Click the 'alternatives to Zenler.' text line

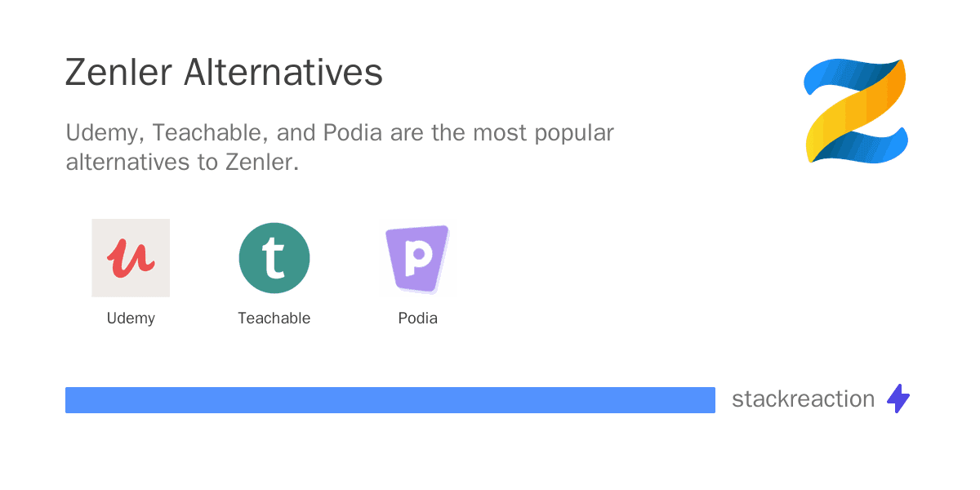[183, 162]
